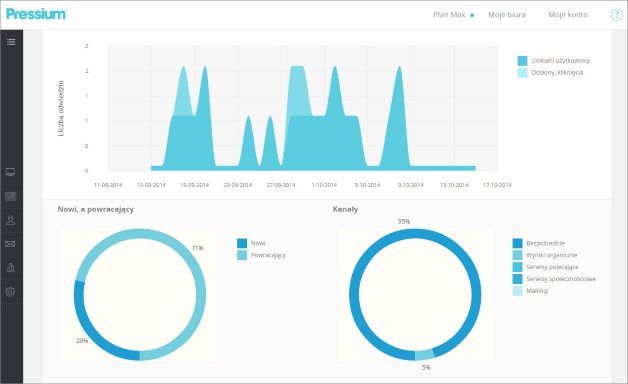628x384 pixels.
Task: Open the envelope mailing icon in sidebar
Action: pos(11,244)
